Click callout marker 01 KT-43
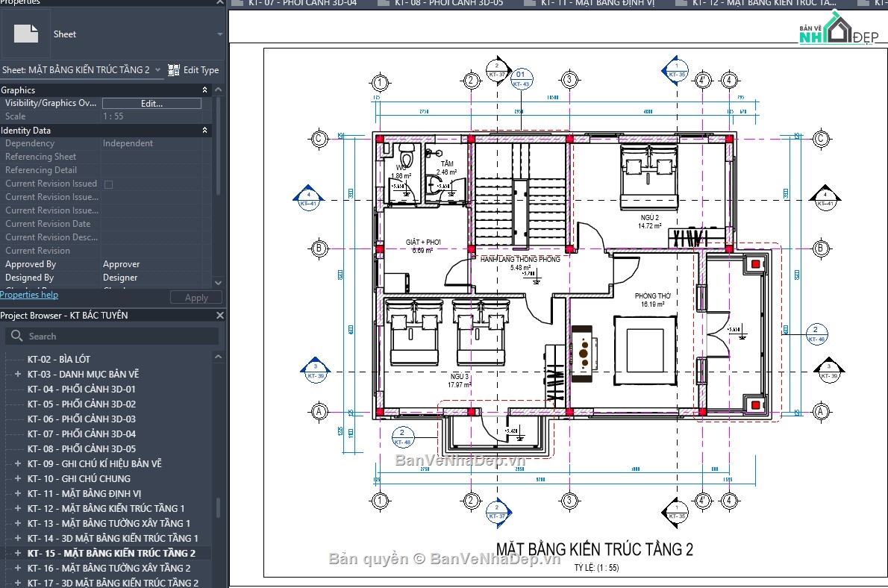This screenshot has width=888, height=588. [x=521, y=79]
